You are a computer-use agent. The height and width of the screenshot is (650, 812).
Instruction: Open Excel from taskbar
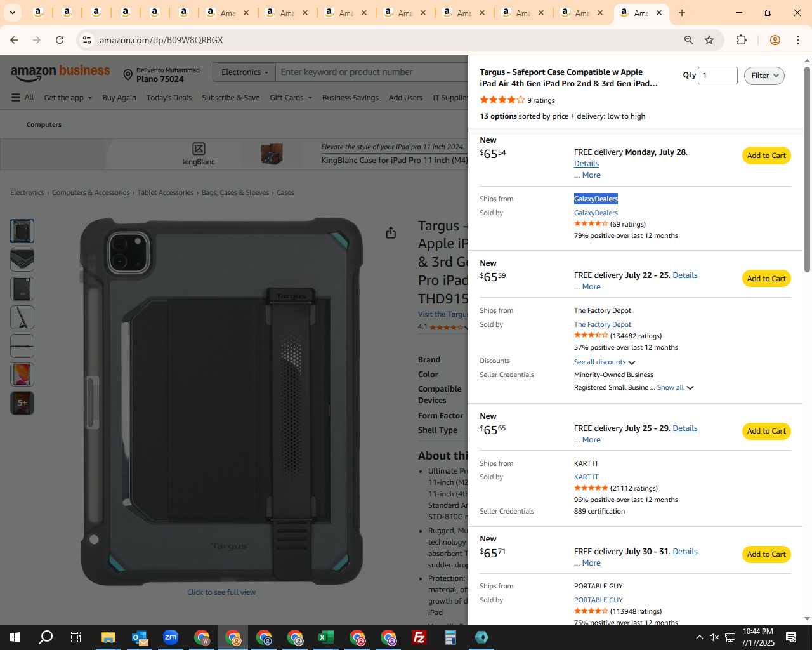pyautogui.click(x=326, y=637)
